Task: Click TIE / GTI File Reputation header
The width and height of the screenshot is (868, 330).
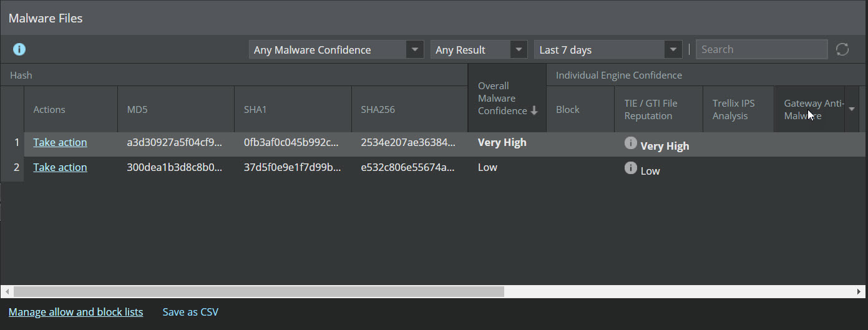Action: pyautogui.click(x=658, y=109)
